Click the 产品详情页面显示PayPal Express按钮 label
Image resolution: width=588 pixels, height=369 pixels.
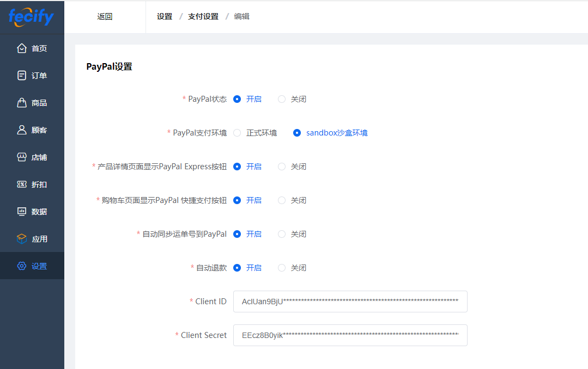[x=162, y=167]
